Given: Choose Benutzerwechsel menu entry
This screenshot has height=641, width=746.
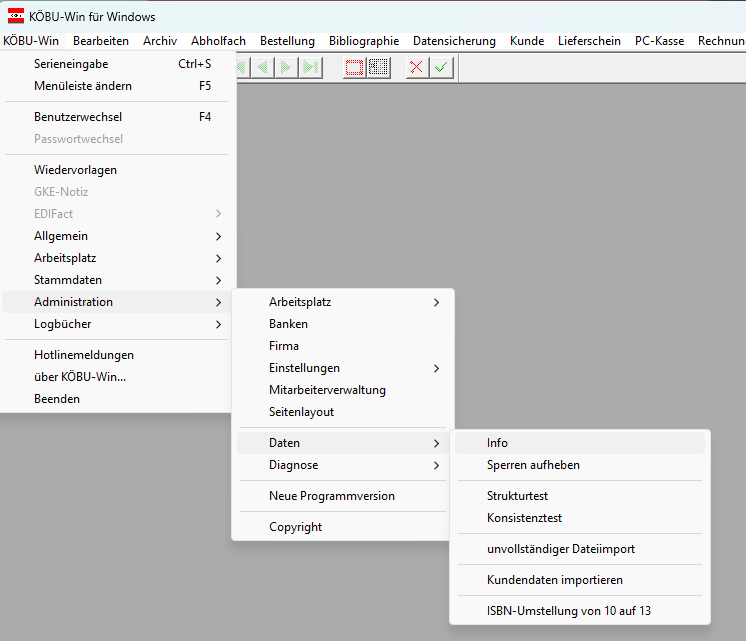Looking at the screenshot, I should (x=117, y=117).
